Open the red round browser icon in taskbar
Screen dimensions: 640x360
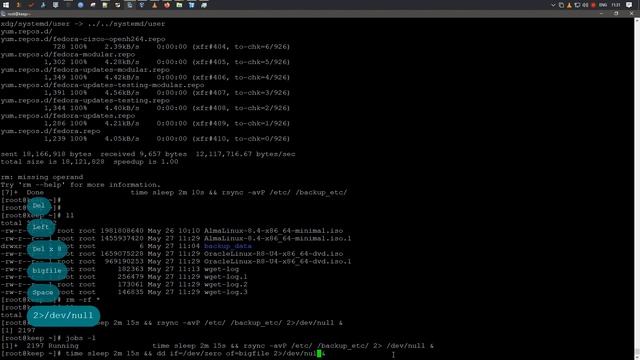pos(167,5)
